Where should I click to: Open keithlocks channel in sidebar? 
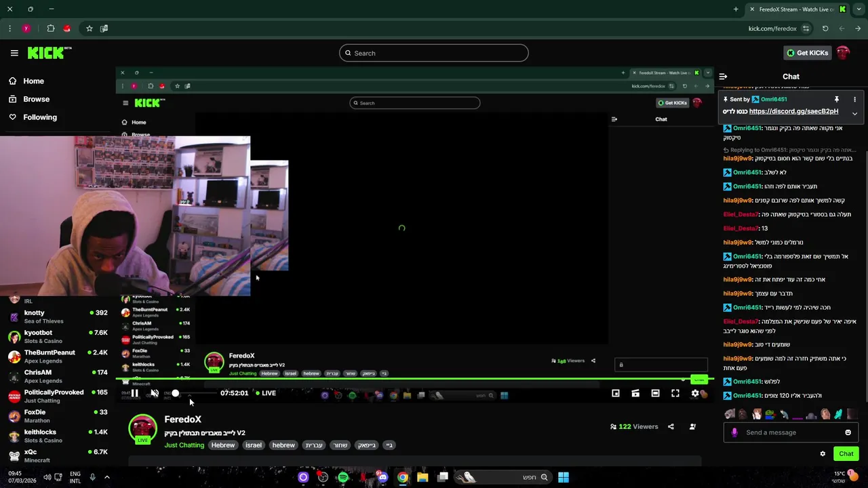(58, 436)
